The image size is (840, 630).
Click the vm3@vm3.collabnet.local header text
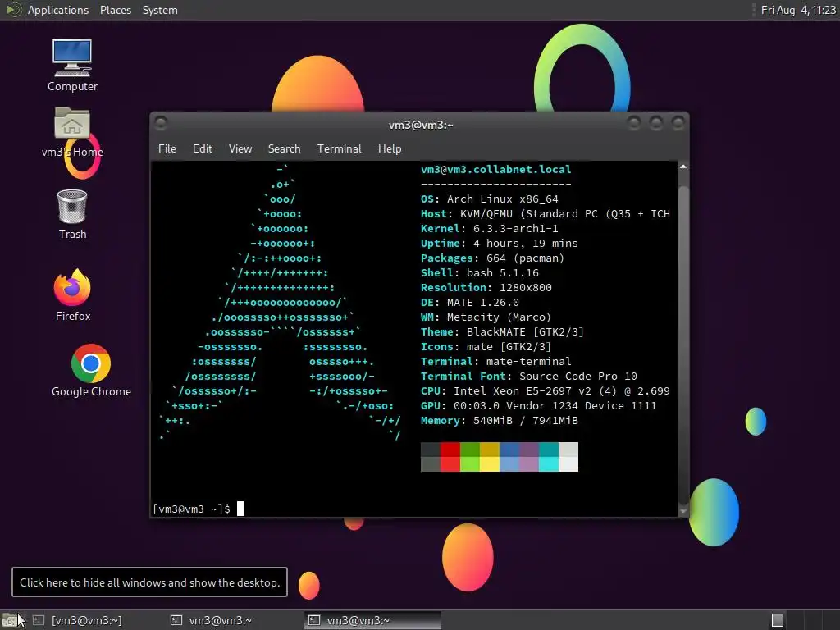[495, 169]
